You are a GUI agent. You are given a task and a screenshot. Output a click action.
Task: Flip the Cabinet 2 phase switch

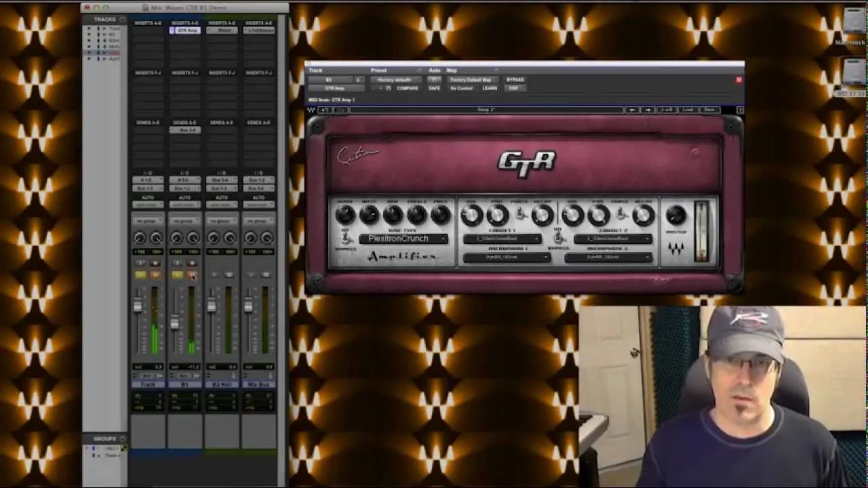pos(620,215)
